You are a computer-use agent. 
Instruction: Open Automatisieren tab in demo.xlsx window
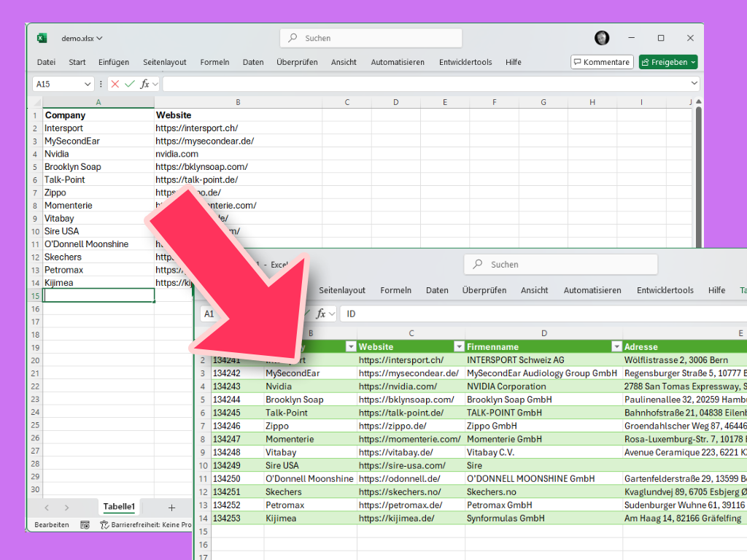(398, 63)
